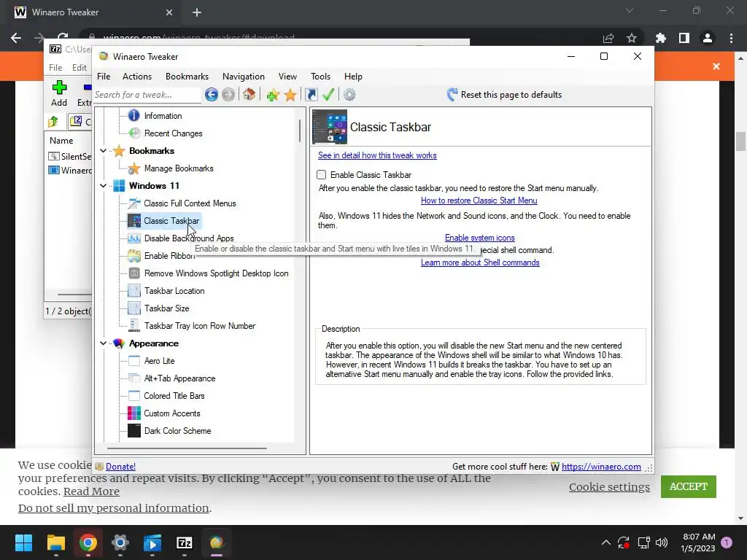Open settings gear icon in Tweaker toolbar
Screen dimensions: 747x560
(349, 95)
